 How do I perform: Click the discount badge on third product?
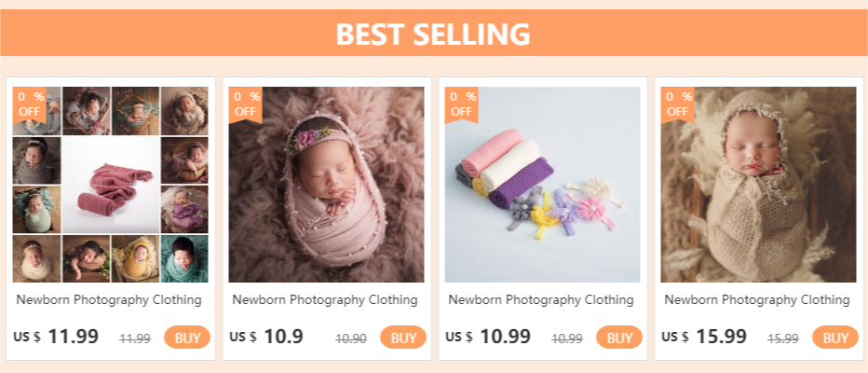pyautogui.click(x=463, y=104)
